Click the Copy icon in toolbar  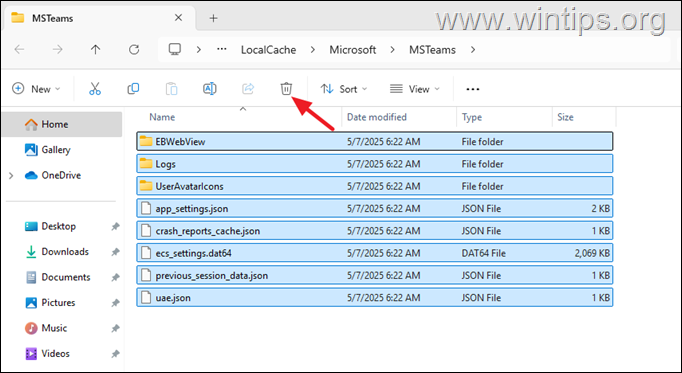coord(133,89)
